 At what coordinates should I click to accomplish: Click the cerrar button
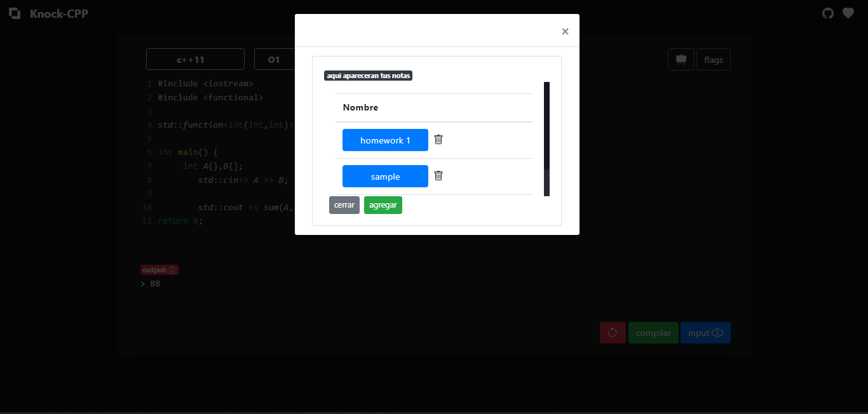point(344,205)
